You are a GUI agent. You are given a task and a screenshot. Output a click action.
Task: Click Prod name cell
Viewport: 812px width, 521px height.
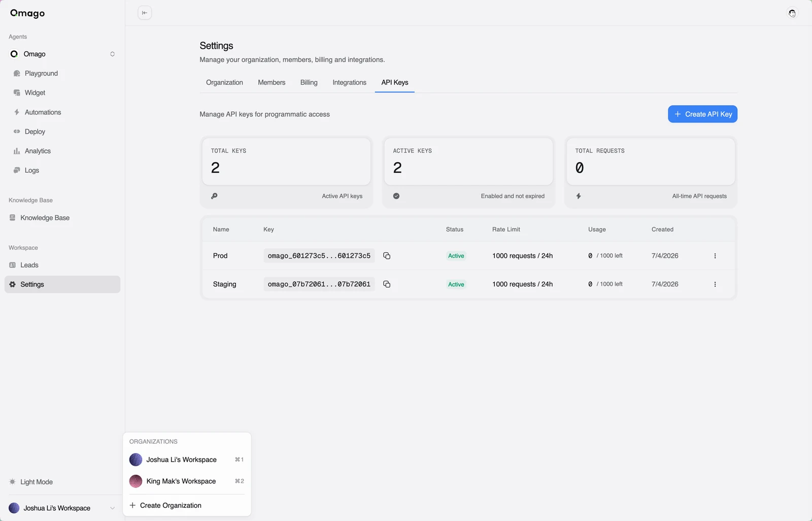point(220,256)
